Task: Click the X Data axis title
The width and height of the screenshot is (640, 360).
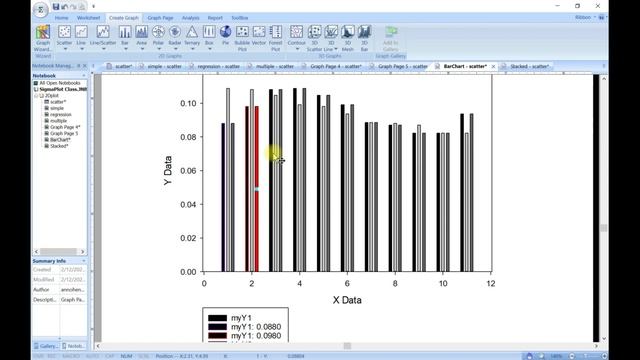Action: point(347,300)
